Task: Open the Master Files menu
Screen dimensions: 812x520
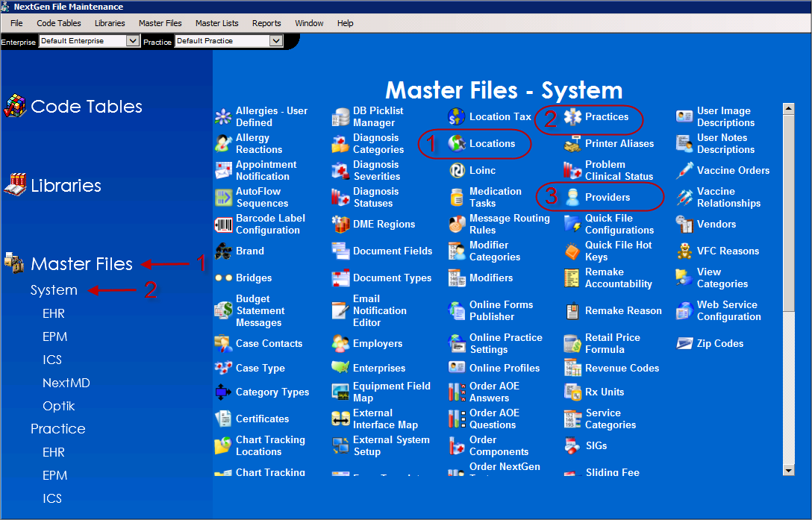Action: point(160,23)
